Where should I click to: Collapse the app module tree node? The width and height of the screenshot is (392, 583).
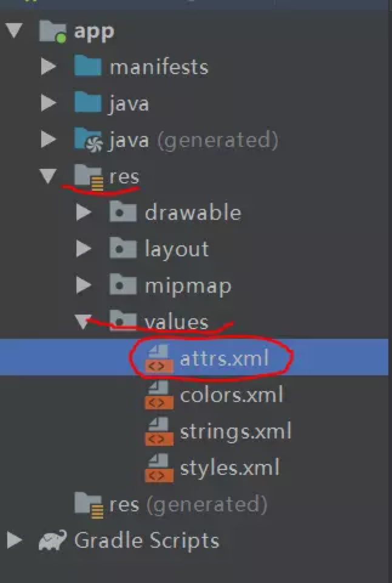pos(14,30)
